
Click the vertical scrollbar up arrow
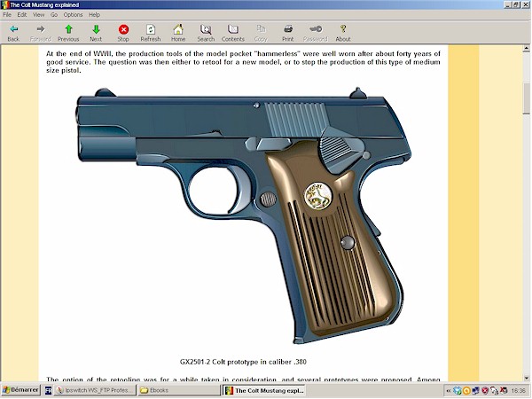(x=526, y=49)
